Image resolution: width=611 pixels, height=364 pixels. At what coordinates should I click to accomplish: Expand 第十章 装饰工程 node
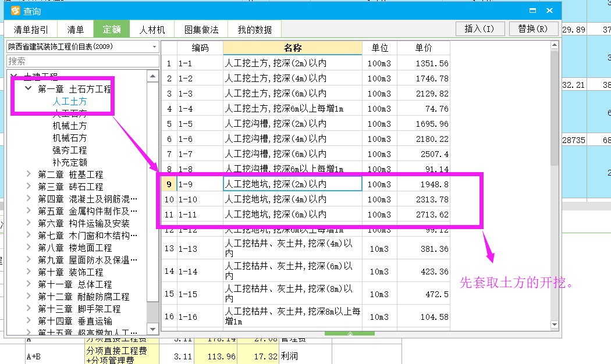tap(29, 272)
